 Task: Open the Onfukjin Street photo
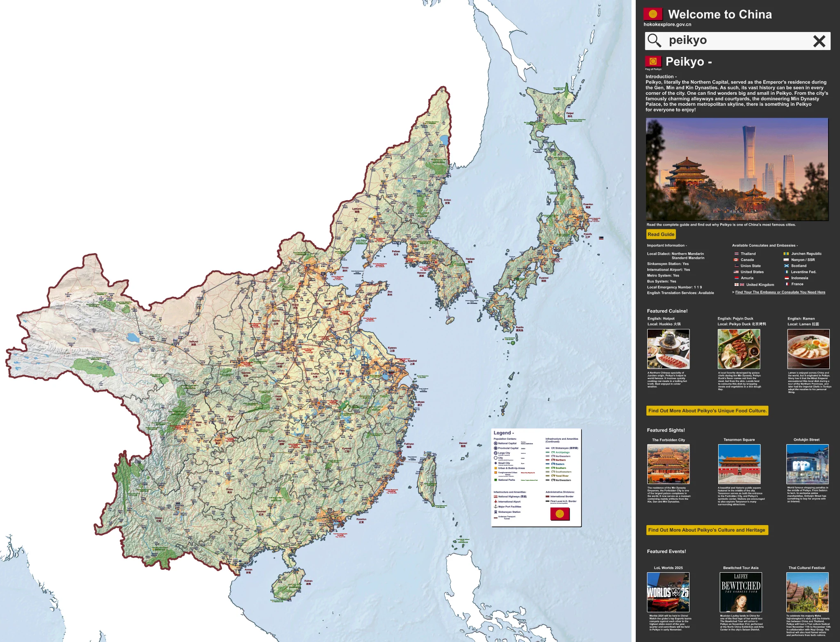click(x=807, y=464)
